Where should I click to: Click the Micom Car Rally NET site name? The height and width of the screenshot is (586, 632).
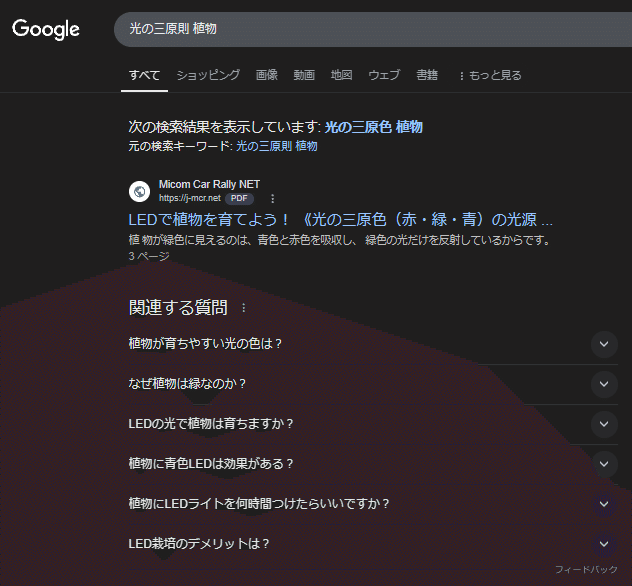(209, 184)
